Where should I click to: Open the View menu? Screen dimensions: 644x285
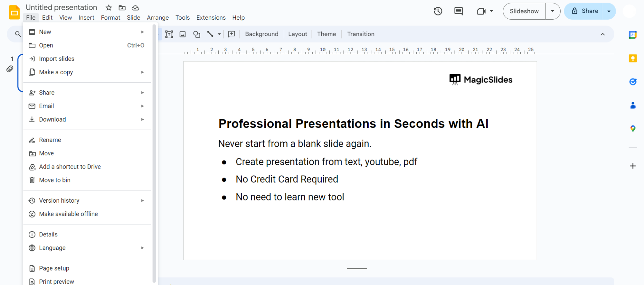tap(65, 18)
